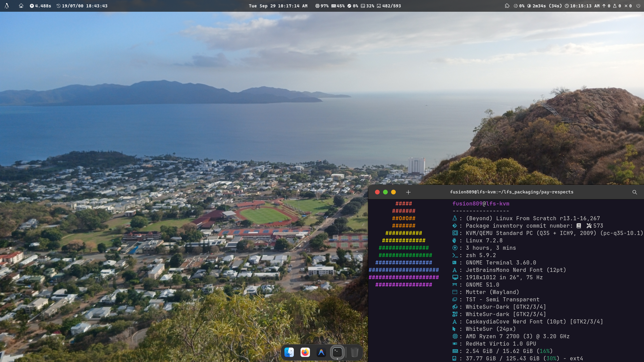Open the power menu icon in top bar
The width and height of the screenshot is (644, 362).
click(638, 6)
